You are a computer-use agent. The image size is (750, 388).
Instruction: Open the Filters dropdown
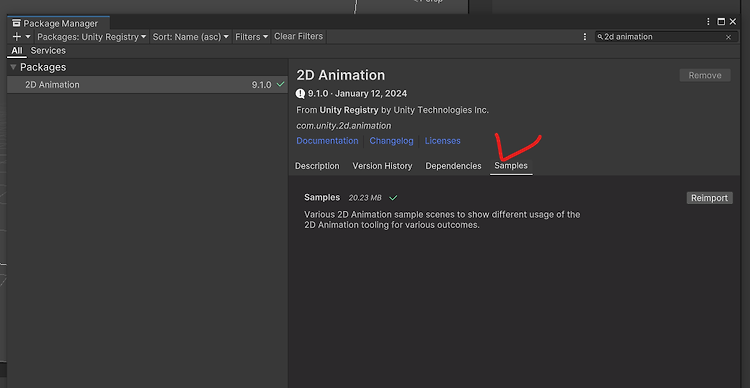click(251, 37)
